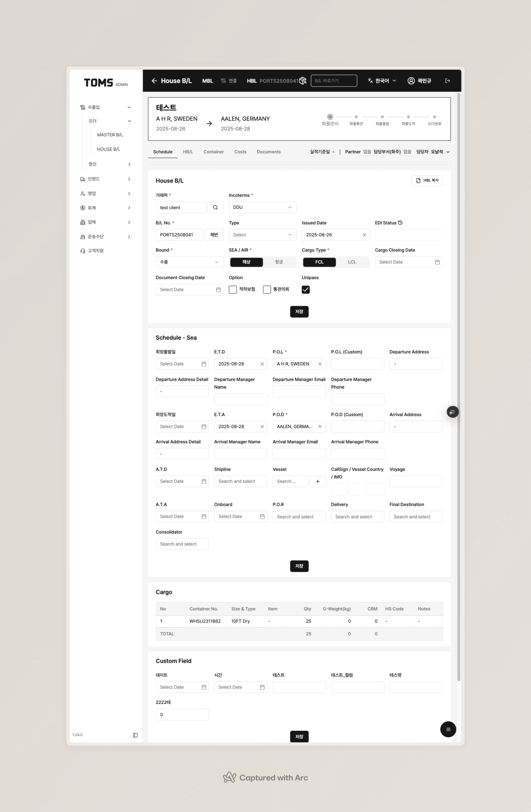The height and width of the screenshot is (812, 531).
Task: Click the back arrow beside House B/L
Action: click(x=154, y=81)
